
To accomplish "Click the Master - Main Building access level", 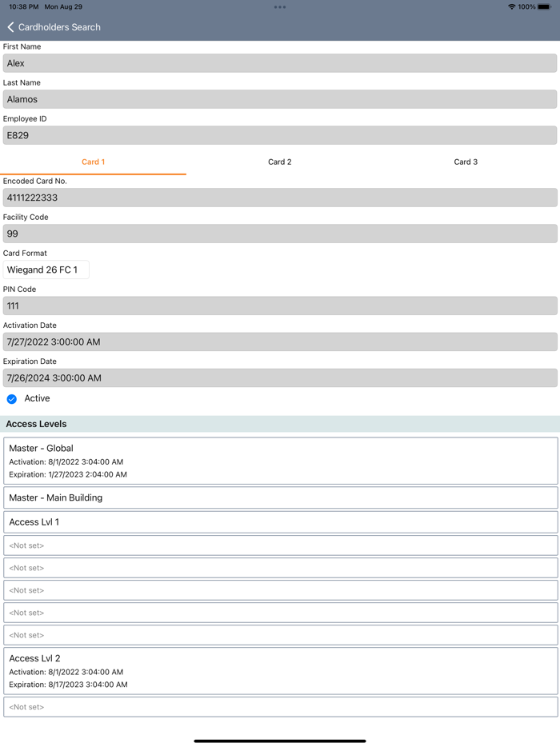I will (x=280, y=497).
